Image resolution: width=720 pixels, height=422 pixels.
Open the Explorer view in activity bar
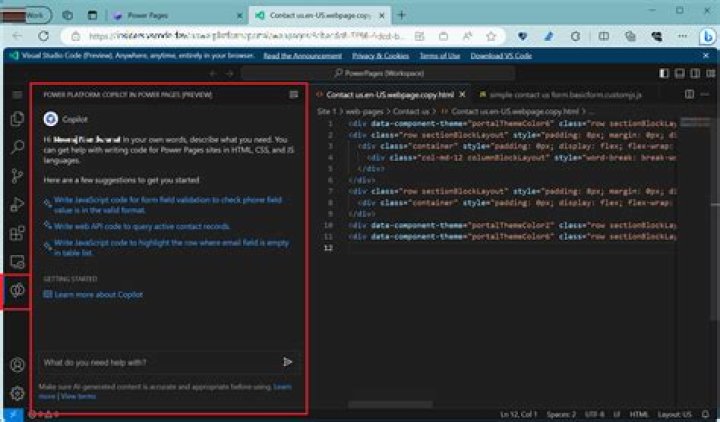[x=17, y=119]
